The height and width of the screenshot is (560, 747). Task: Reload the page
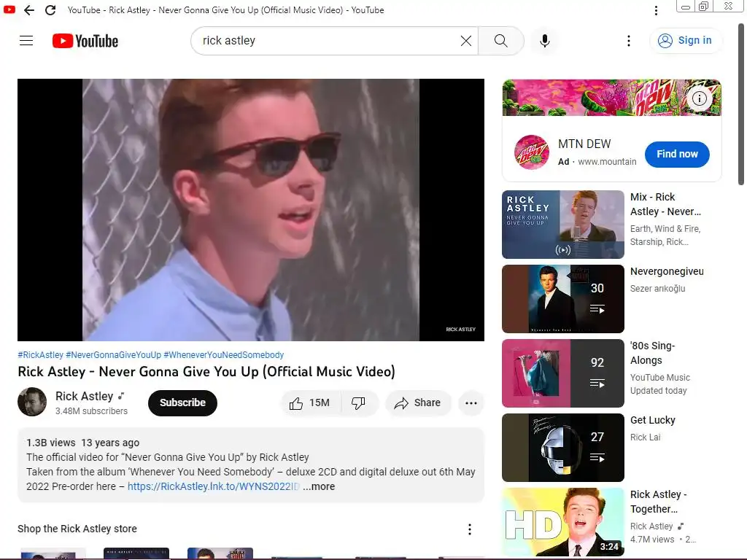[50, 10]
